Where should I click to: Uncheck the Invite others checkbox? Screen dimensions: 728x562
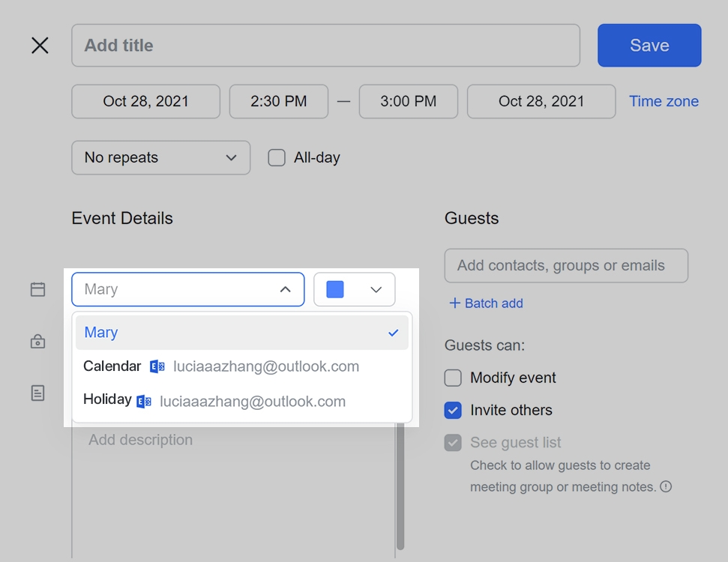pyautogui.click(x=453, y=410)
